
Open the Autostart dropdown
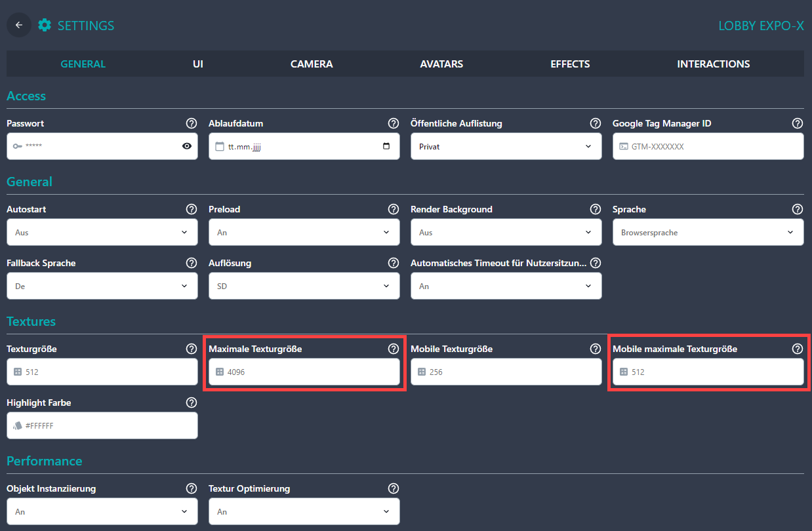point(102,232)
